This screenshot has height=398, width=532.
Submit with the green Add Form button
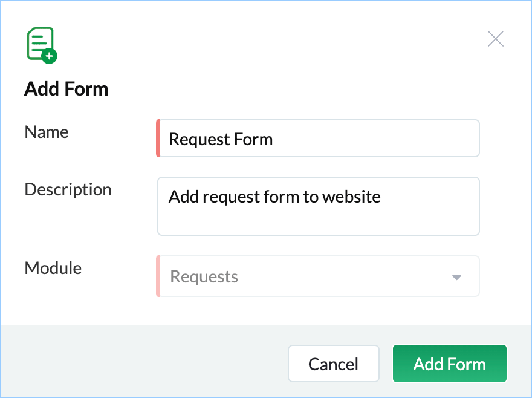point(449,364)
